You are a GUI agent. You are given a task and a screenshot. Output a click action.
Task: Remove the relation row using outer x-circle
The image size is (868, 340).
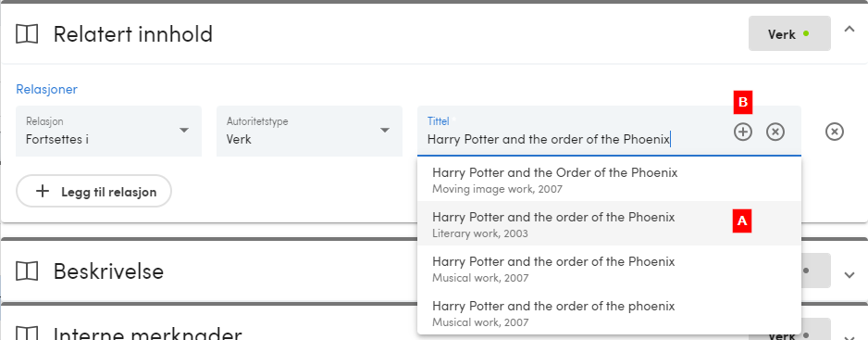click(x=835, y=132)
